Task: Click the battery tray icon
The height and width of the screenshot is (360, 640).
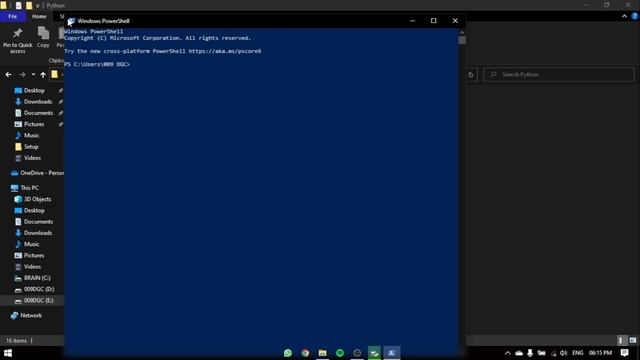Action: (x=541, y=353)
